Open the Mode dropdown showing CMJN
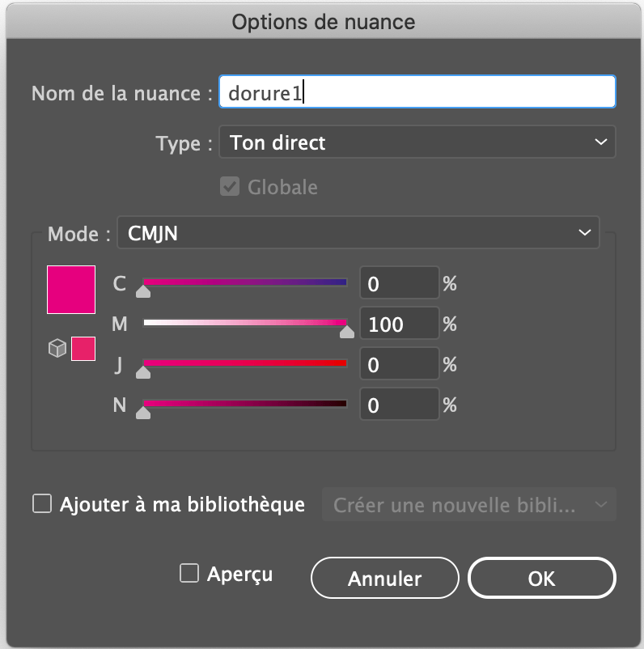644x649 pixels. click(x=358, y=233)
